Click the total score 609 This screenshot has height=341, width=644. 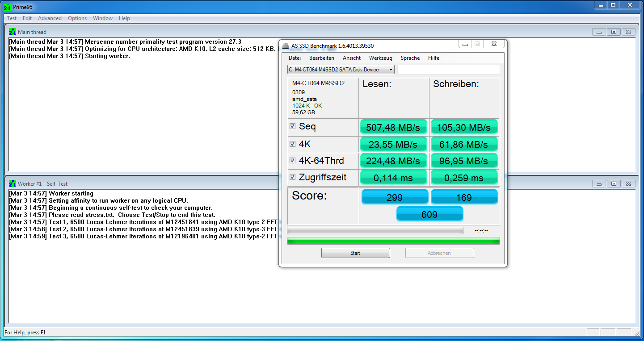coord(429,214)
